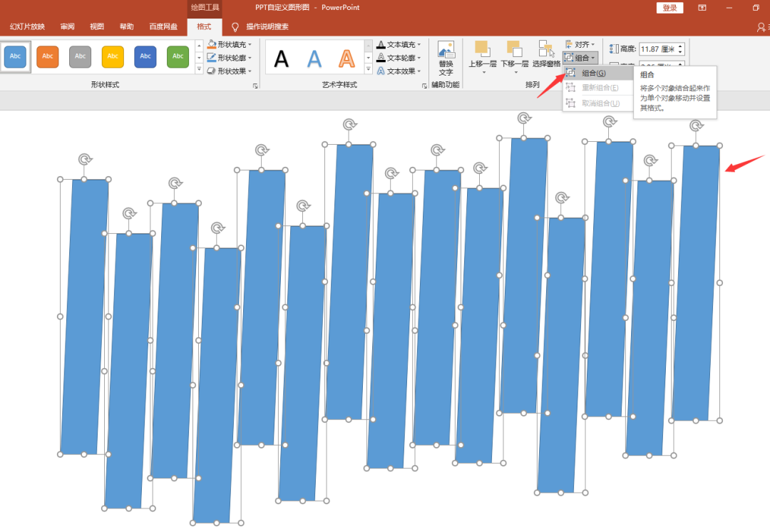Select the black letter A WordArt style
The height and width of the screenshot is (532, 770).
(x=282, y=58)
